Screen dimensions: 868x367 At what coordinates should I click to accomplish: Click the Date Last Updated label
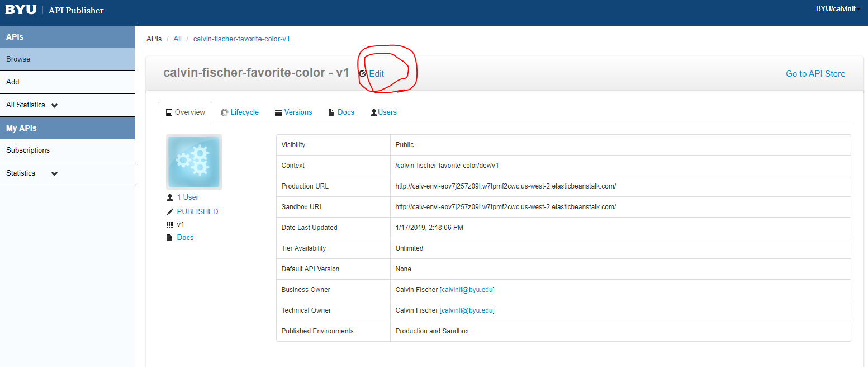tap(309, 228)
